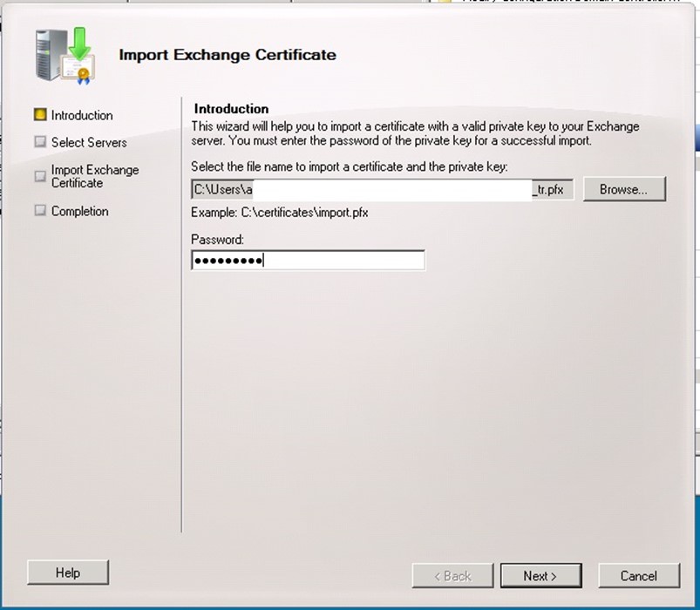Focus the certificate file path field
The width and height of the screenshot is (700, 610).
(382, 190)
